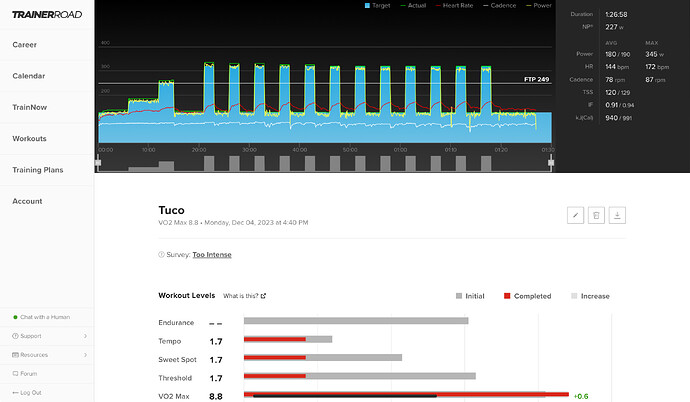Click the delete trash icon

coord(596,216)
